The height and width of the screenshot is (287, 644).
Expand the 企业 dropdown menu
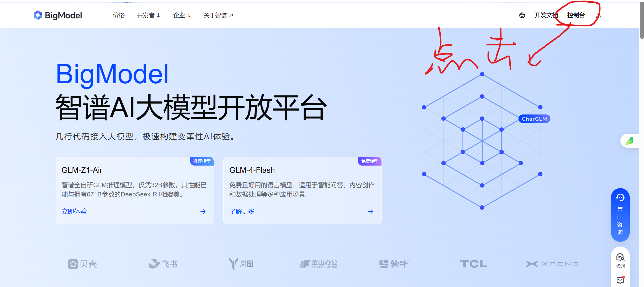tap(182, 16)
